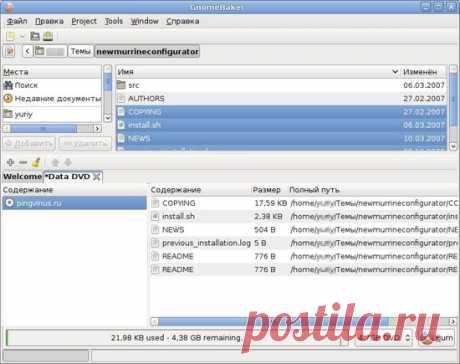The image size is (460, 364).
Task: Click the Удалить bookmark button
Action: [x=85, y=144]
